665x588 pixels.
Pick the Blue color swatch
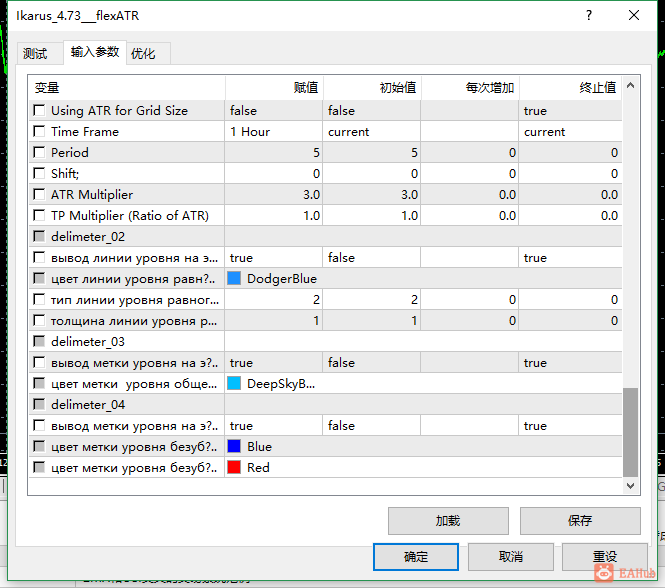234,447
